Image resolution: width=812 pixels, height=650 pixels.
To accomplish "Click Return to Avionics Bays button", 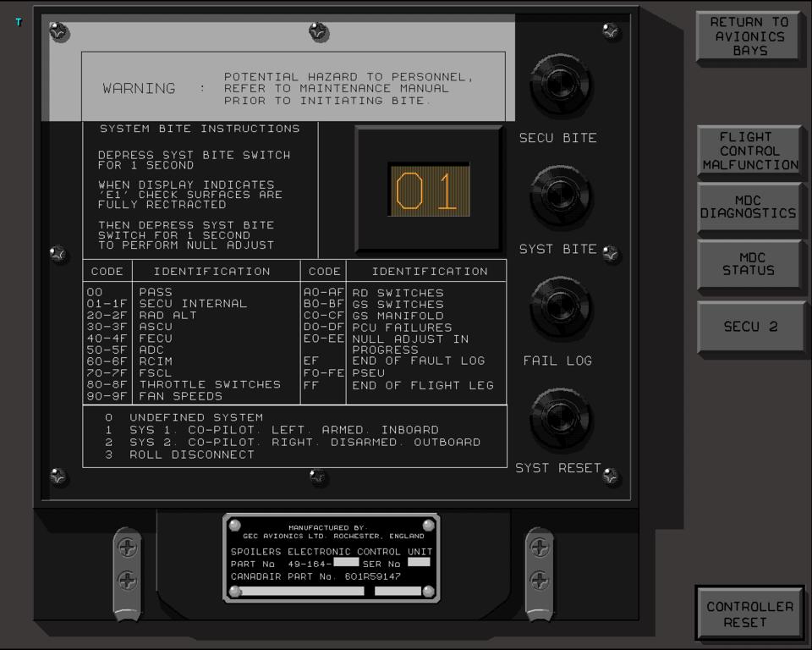I will click(x=749, y=36).
